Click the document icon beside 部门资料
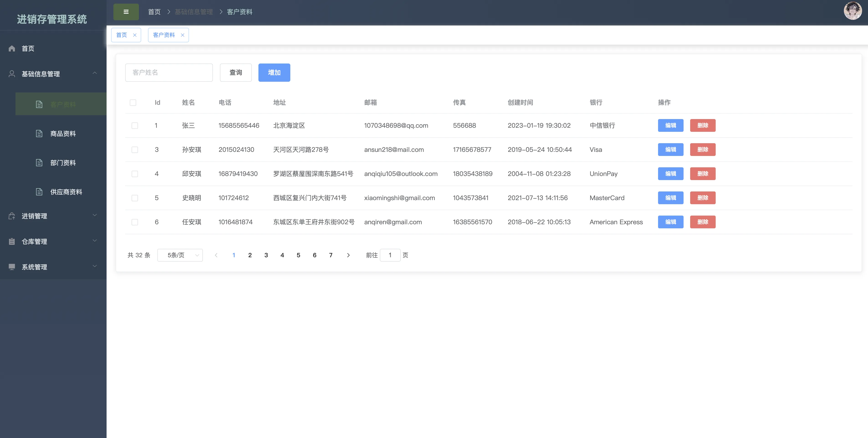Screen dimensions: 868x438 click(39, 163)
